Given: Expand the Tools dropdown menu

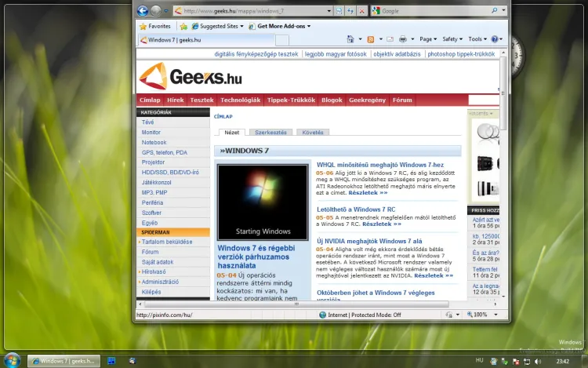Looking at the screenshot, I should point(477,39).
